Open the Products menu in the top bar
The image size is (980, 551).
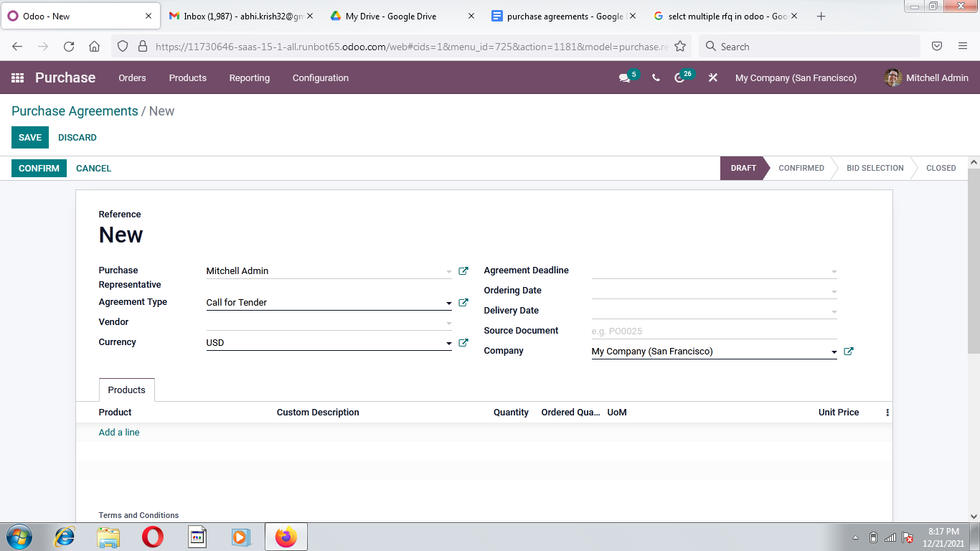tap(188, 77)
